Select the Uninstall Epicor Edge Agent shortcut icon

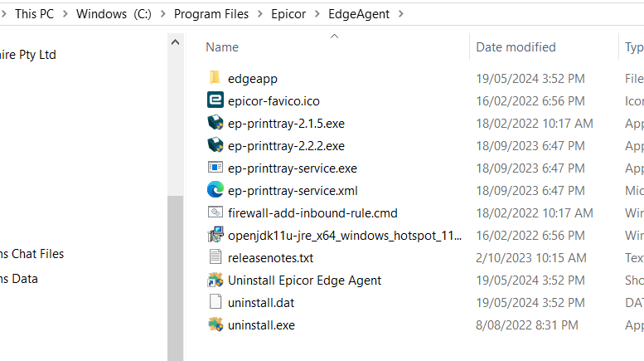point(215,280)
